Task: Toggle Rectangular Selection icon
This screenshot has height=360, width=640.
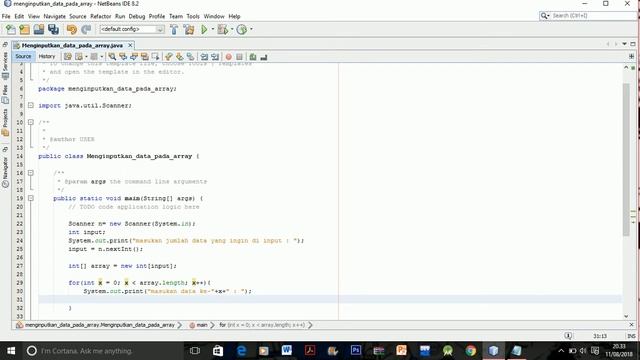Action: pyautogui.click(x=155, y=57)
